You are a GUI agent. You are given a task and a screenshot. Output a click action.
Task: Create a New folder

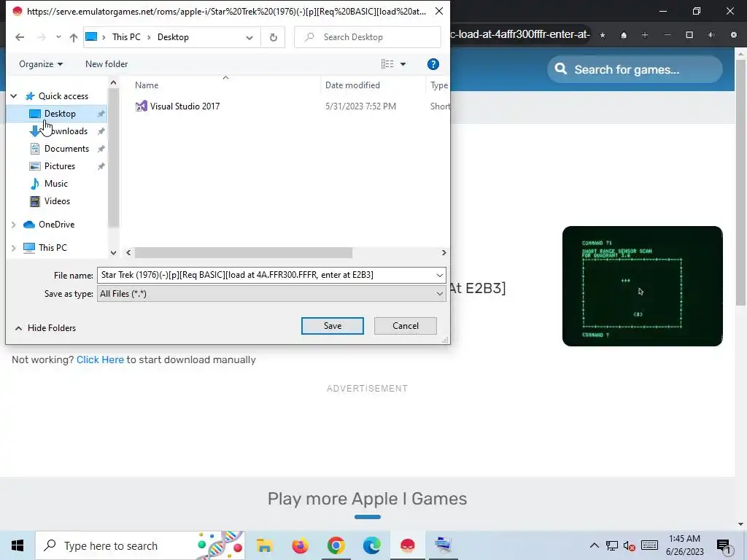pyautogui.click(x=107, y=64)
